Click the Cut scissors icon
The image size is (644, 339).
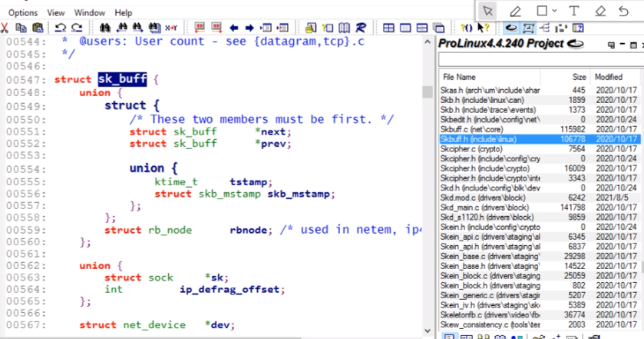tap(5, 28)
